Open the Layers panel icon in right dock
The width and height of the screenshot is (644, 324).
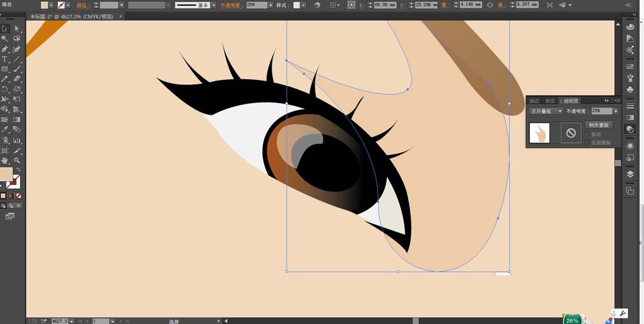630,174
